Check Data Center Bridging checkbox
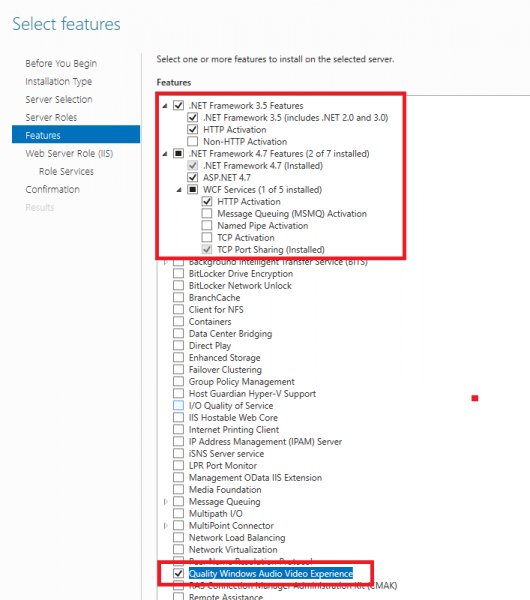The width and height of the screenshot is (530, 600). click(x=178, y=333)
